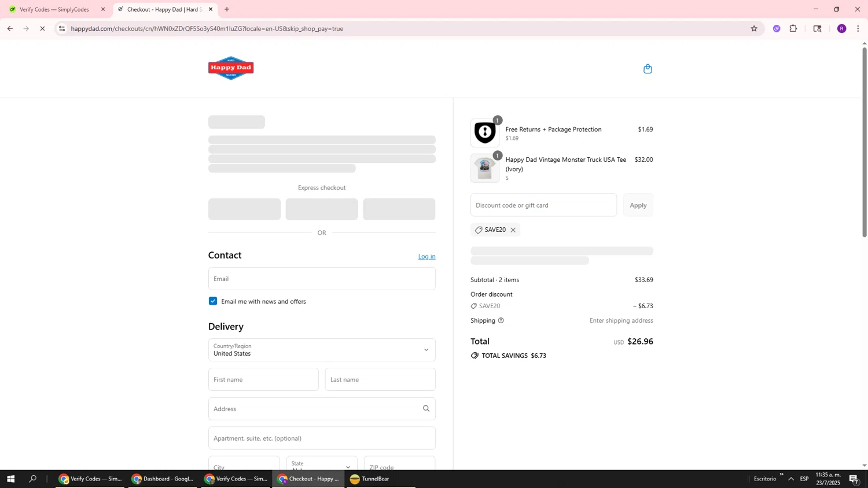This screenshot has height=488, width=868.
Task: Click the browser back arrow
Action: pos(10,28)
